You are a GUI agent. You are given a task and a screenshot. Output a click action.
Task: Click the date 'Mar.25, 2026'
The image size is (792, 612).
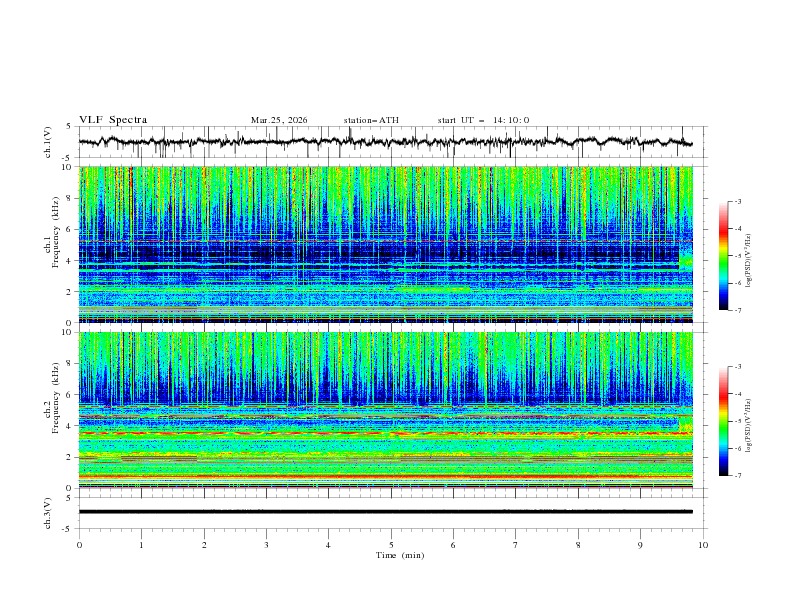click(x=279, y=120)
